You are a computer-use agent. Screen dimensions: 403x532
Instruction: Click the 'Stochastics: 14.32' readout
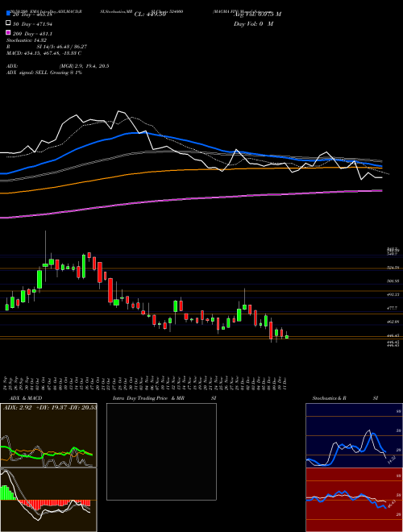[x=27, y=40]
